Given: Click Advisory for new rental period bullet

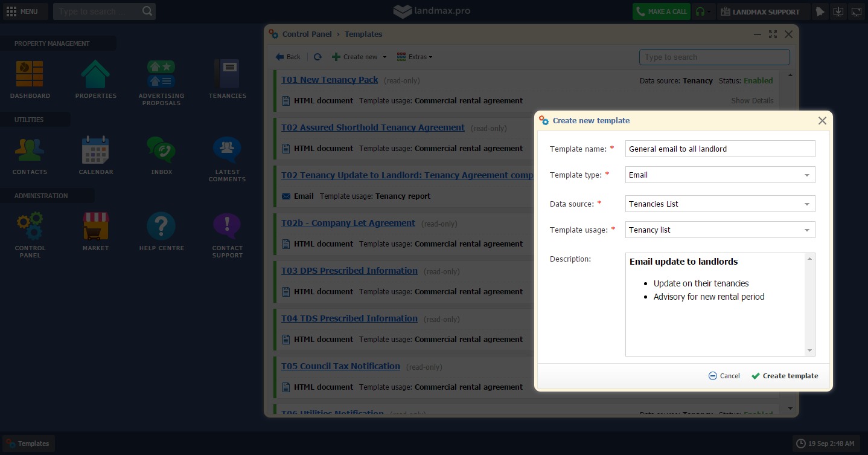Looking at the screenshot, I should click(x=709, y=297).
